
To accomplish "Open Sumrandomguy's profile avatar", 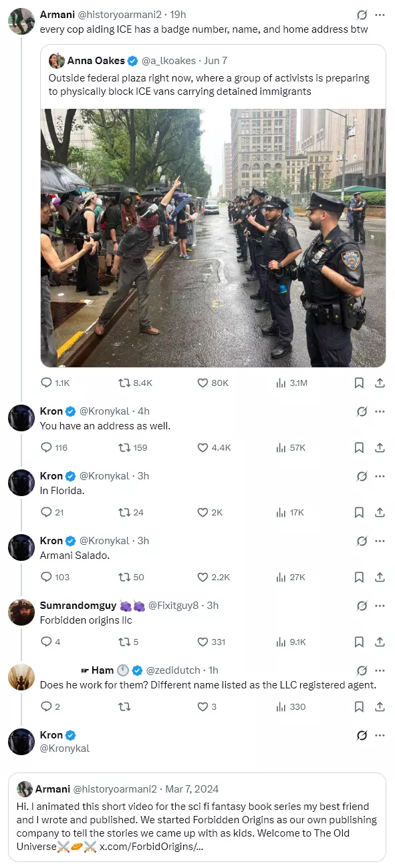I will point(21,612).
